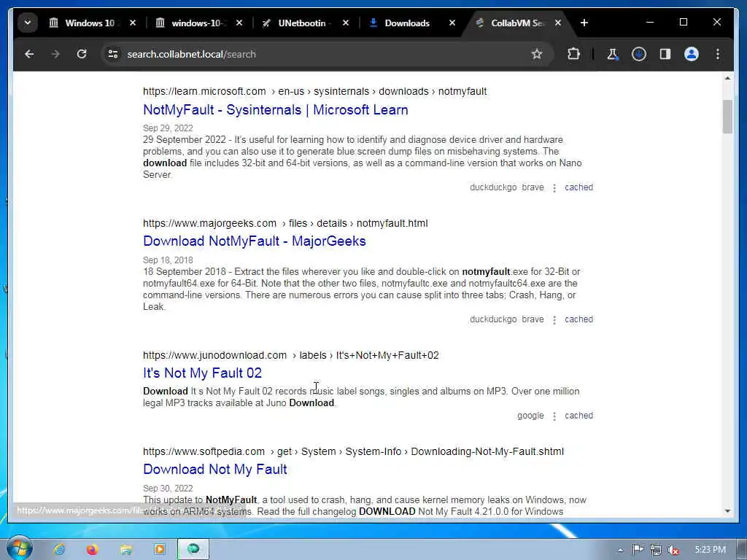The image size is (747, 560).
Task: Show the browser downloads icon
Action: coord(639,54)
